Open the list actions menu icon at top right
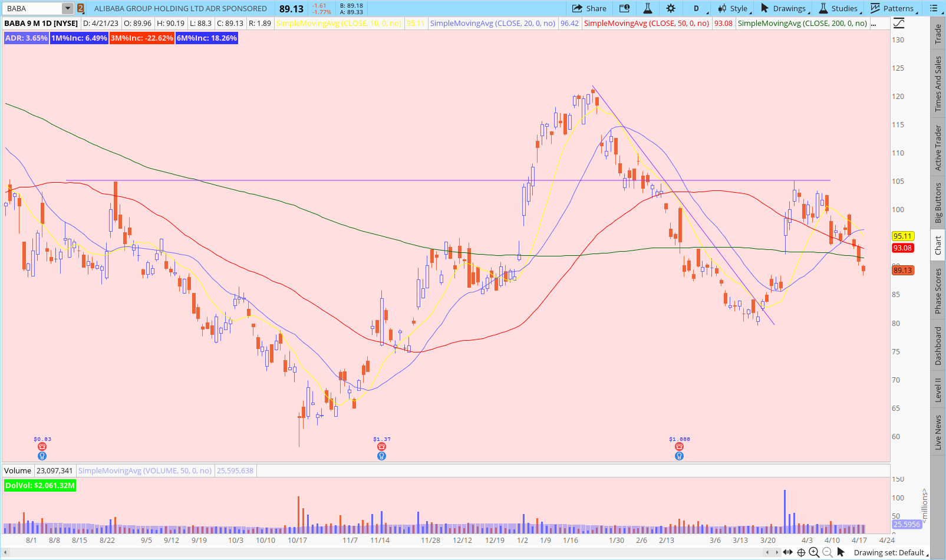The image size is (946, 560). [x=934, y=8]
